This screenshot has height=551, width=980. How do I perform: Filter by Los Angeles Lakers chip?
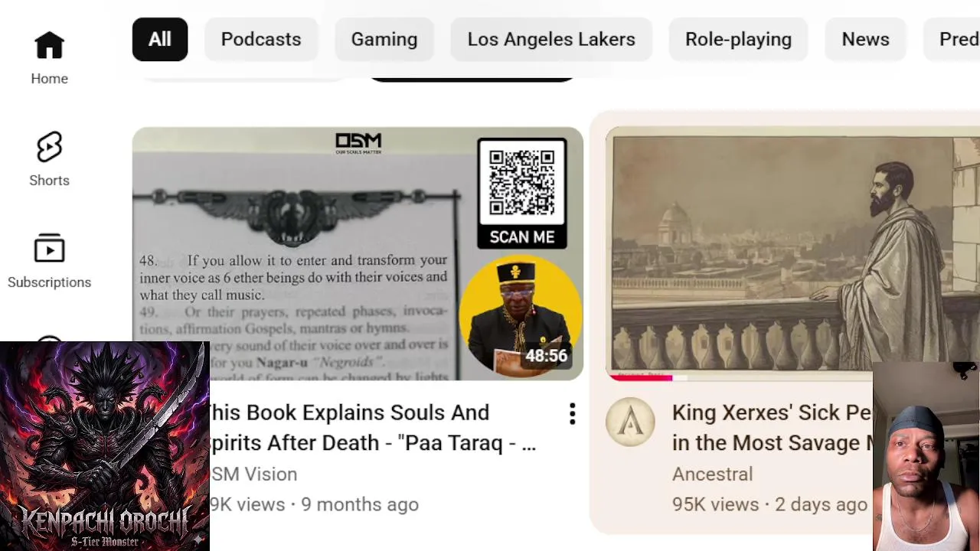(x=551, y=39)
